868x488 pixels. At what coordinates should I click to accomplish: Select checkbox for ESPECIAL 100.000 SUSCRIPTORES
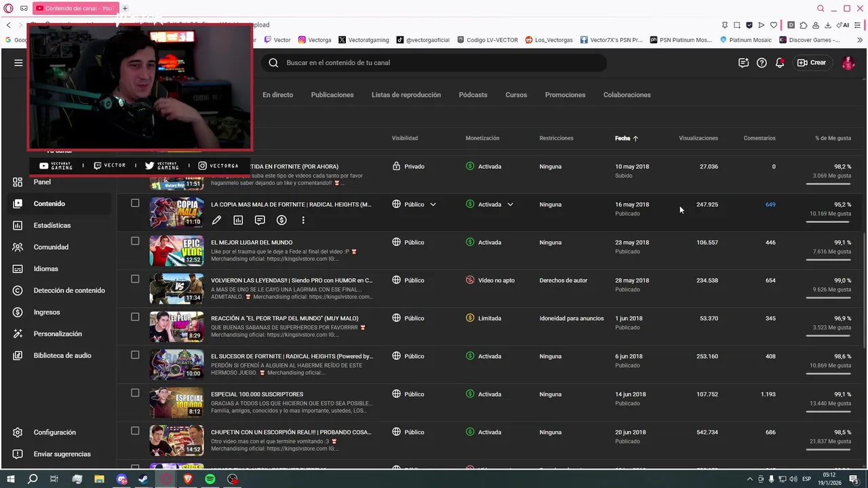click(x=135, y=392)
